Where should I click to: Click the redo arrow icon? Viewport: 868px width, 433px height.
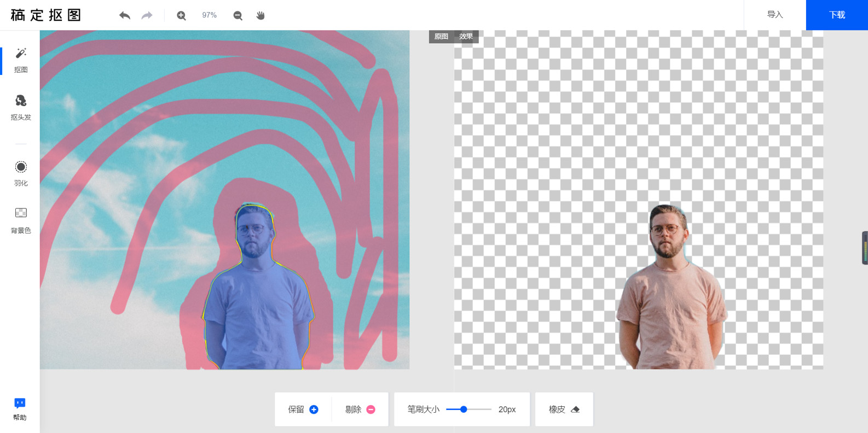pyautogui.click(x=147, y=15)
